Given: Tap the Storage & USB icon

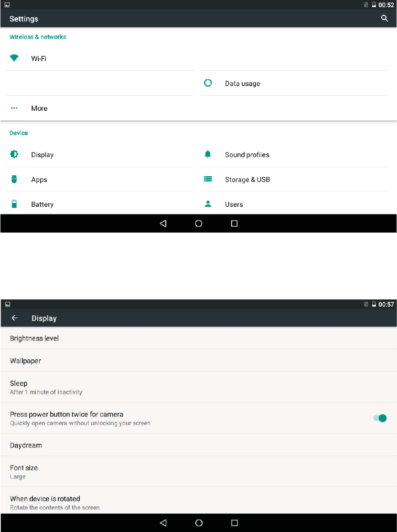Looking at the screenshot, I should [208, 179].
